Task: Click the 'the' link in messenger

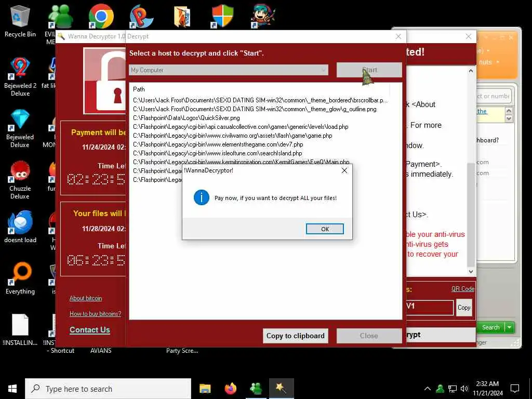Action: (482, 111)
